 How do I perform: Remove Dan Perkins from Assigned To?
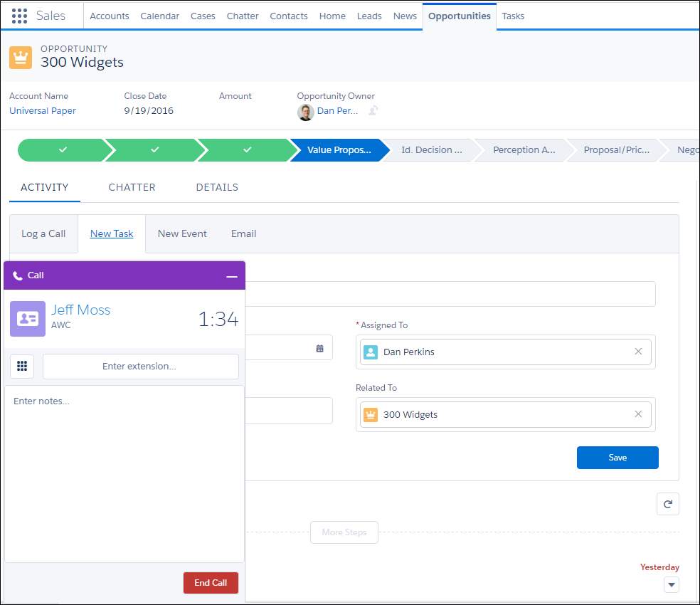pyautogui.click(x=637, y=351)
